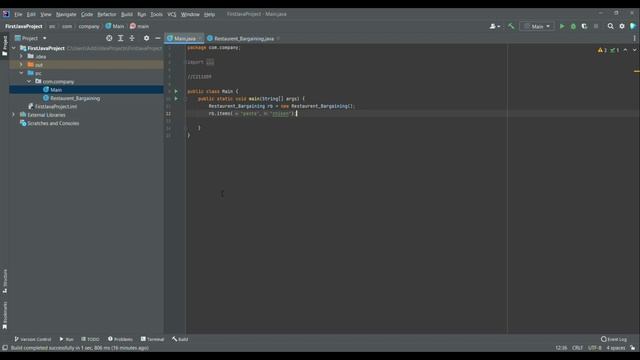Open the JetBrains toolbox icon at far right
640x360 pixels.
coord(633,26)
